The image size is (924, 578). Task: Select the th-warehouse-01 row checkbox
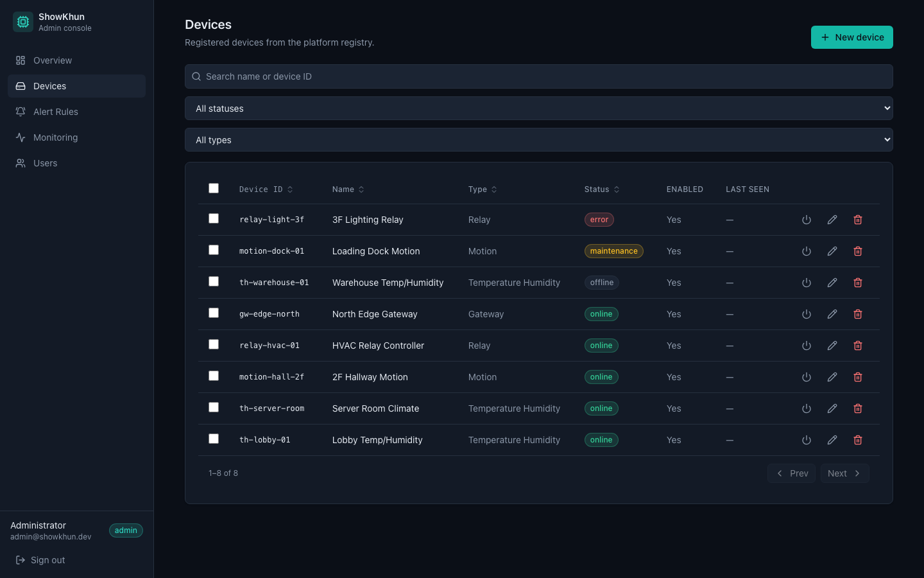[x=214, y=281]
